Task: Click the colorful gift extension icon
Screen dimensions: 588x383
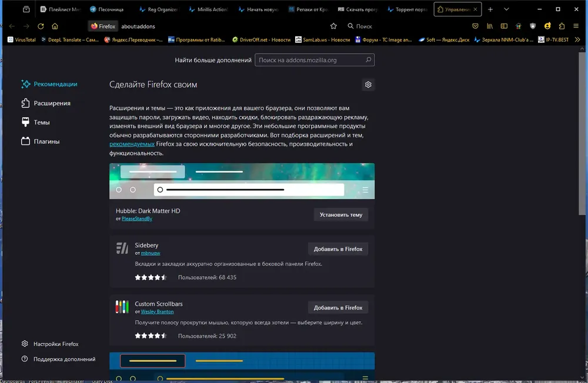Action: point(518,26)
